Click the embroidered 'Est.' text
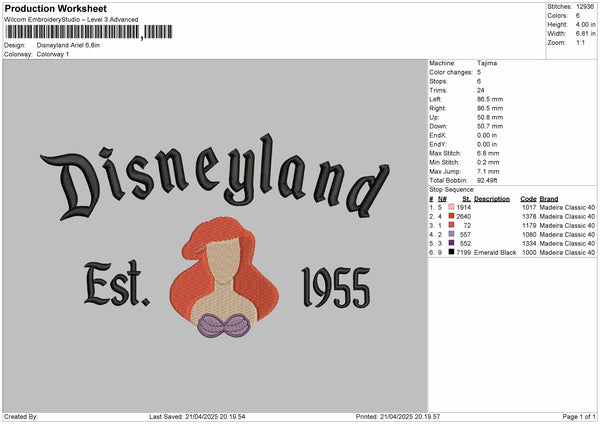The height and width of the screenshot is (424, 600). pos(117,284)
